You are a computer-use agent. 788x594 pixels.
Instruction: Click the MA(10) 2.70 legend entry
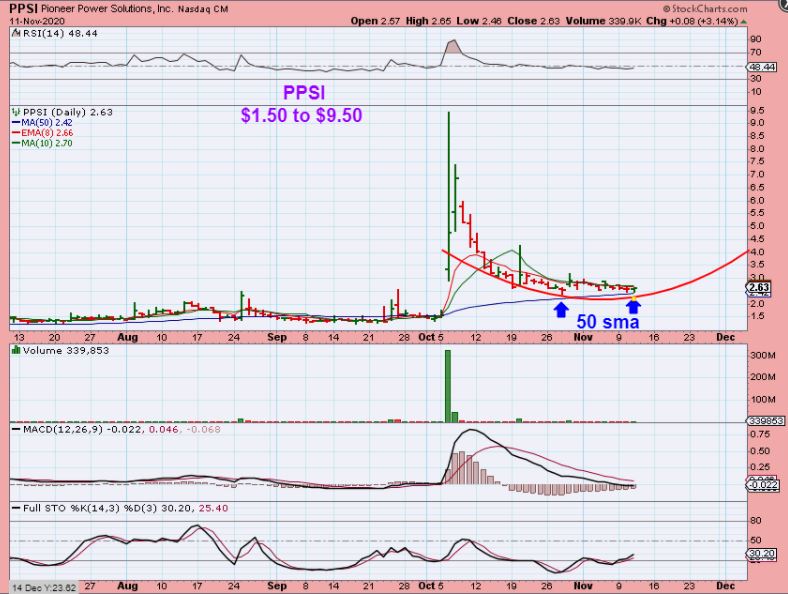47,143
